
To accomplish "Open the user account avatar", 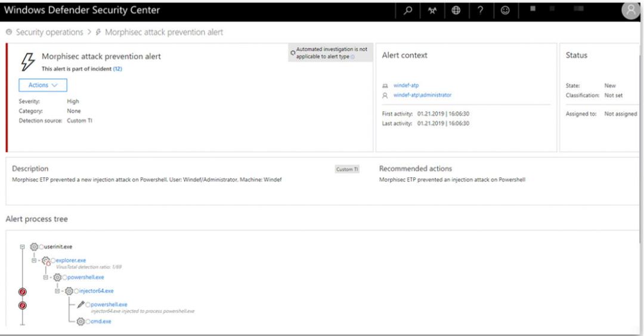I will click(x=631, y=10).
